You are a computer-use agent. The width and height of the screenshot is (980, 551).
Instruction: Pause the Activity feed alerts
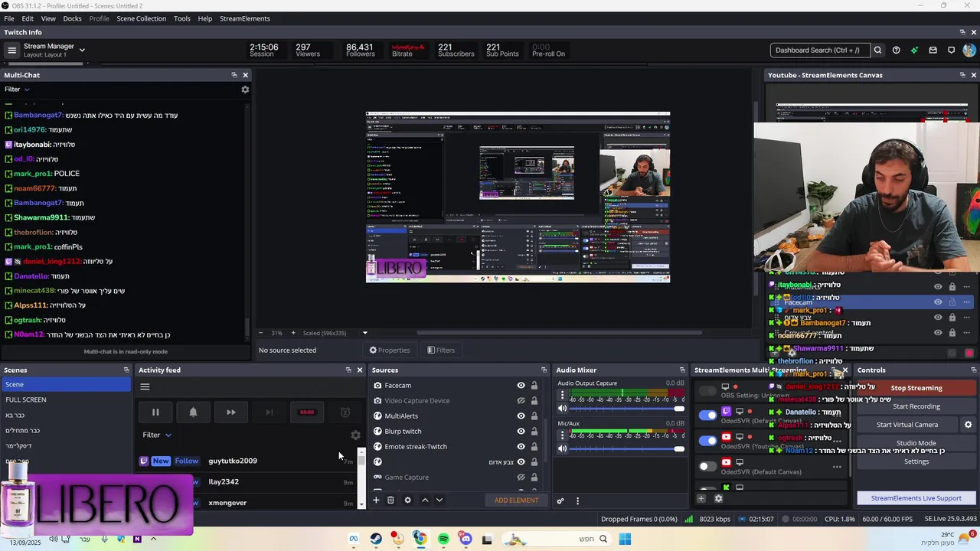155,412
